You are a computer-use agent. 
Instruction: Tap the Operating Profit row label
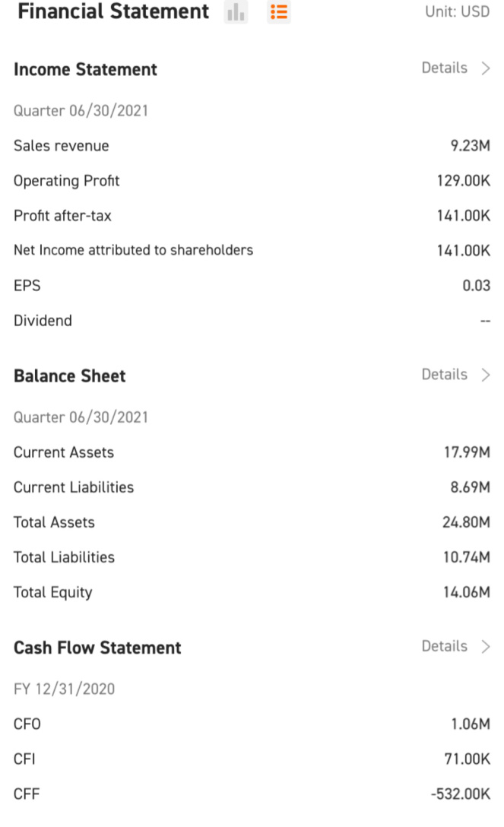point(66,181)
